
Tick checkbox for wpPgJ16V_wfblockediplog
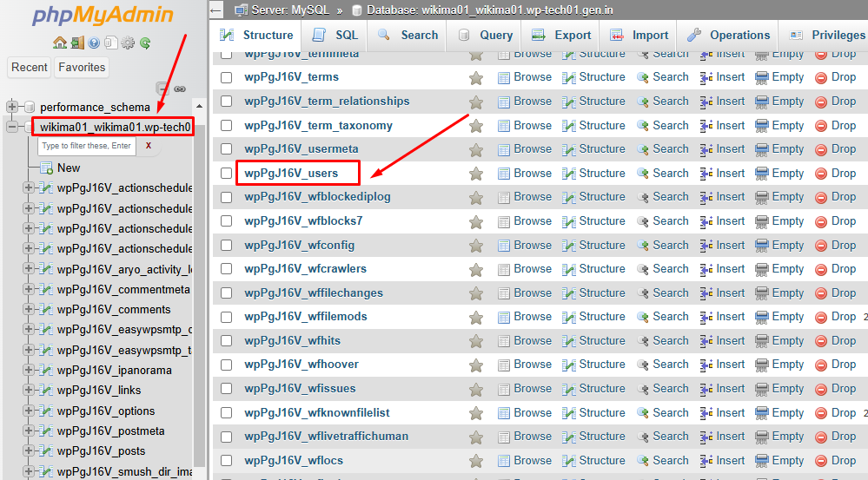(x=227, y=197)
